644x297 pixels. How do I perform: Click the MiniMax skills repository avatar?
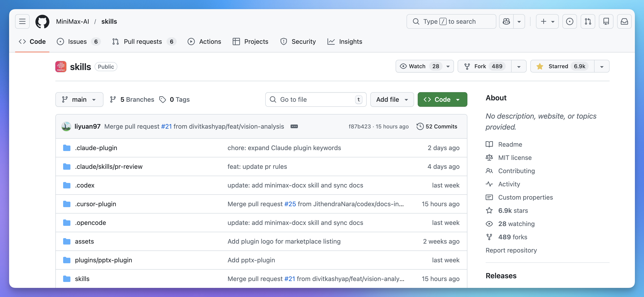61,67
